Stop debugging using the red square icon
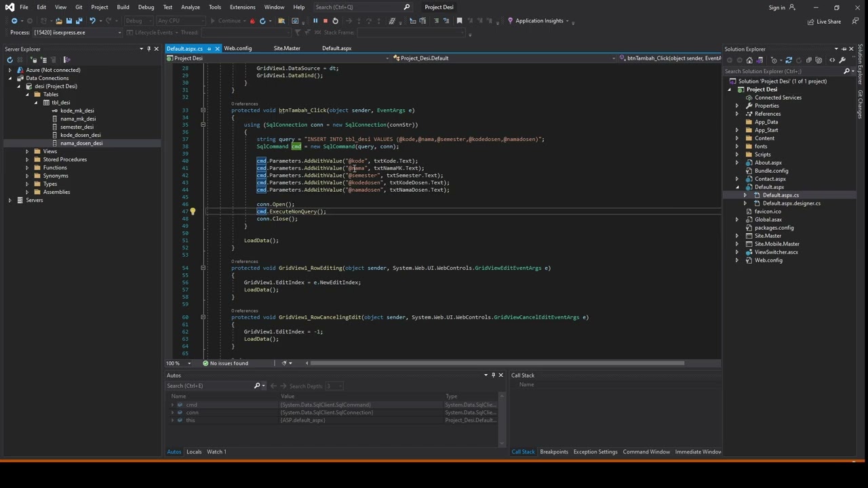Image resolution: width=868 pixels, height=488 pixels. pos(325,21)
